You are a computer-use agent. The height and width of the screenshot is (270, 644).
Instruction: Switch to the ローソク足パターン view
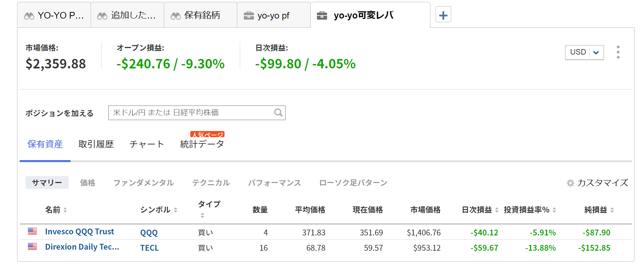(x=353, y=183)
